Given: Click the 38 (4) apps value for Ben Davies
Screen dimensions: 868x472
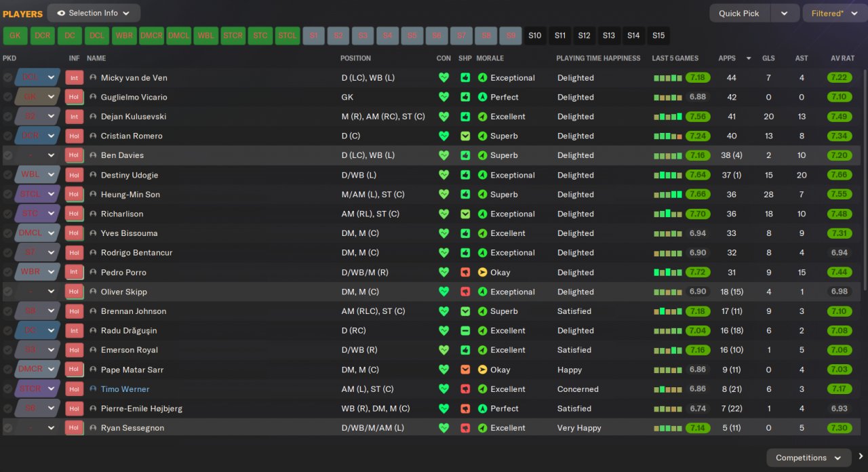Looking at the screenshot, I should click(x=731, y=155).
